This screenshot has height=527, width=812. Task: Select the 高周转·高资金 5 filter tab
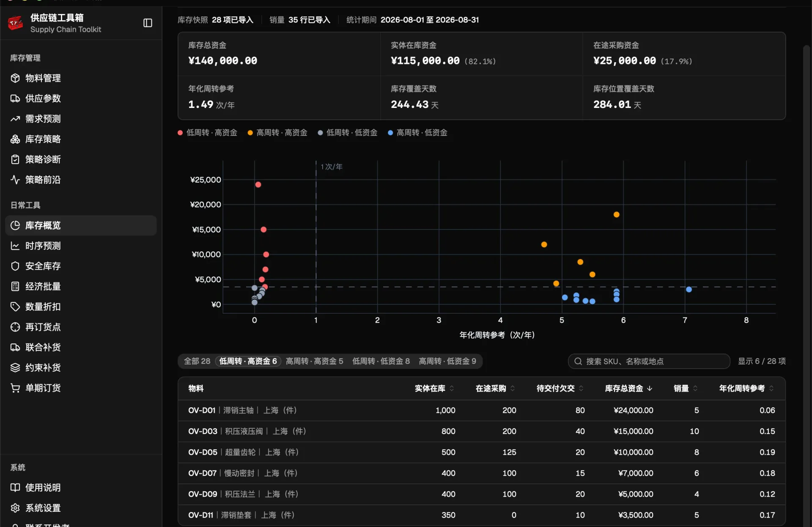click(x=314, y=361)
